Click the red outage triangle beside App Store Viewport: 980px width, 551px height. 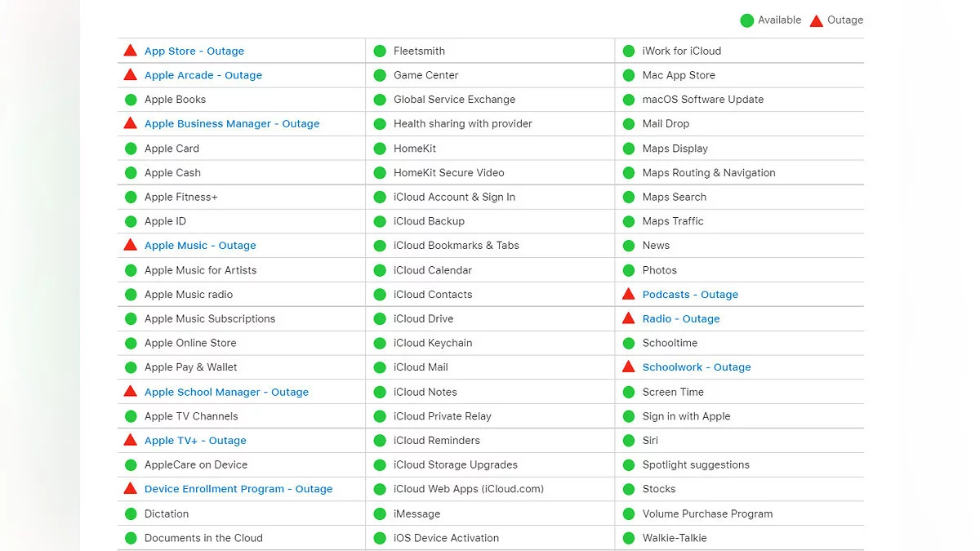[130, 51]
